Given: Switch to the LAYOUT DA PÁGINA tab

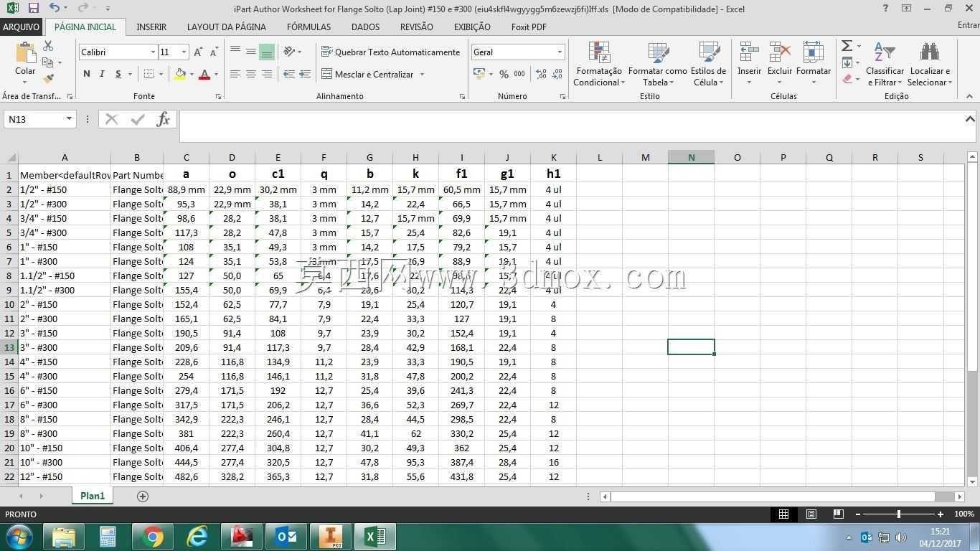Looking at the screenshot, I should [x=226, y=27].
